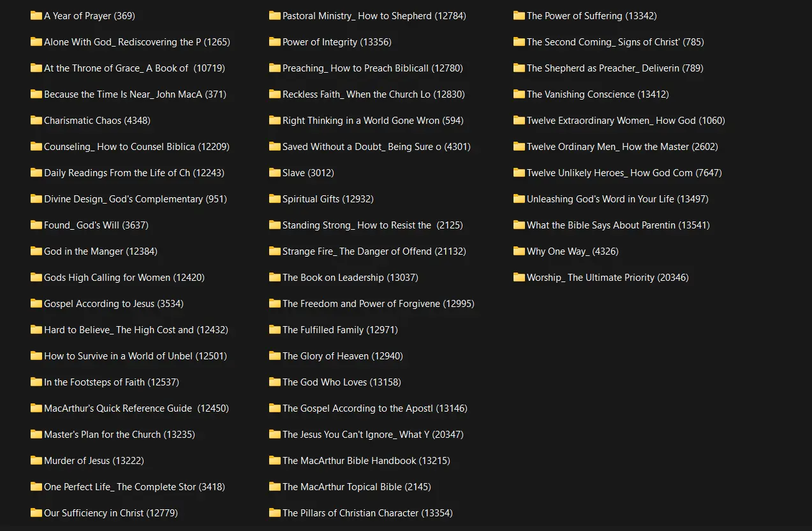This screenshot has height=531, width=812.
Task: Select Twelve Extraordinary Women_ How God (1060)
Action: 626,121
